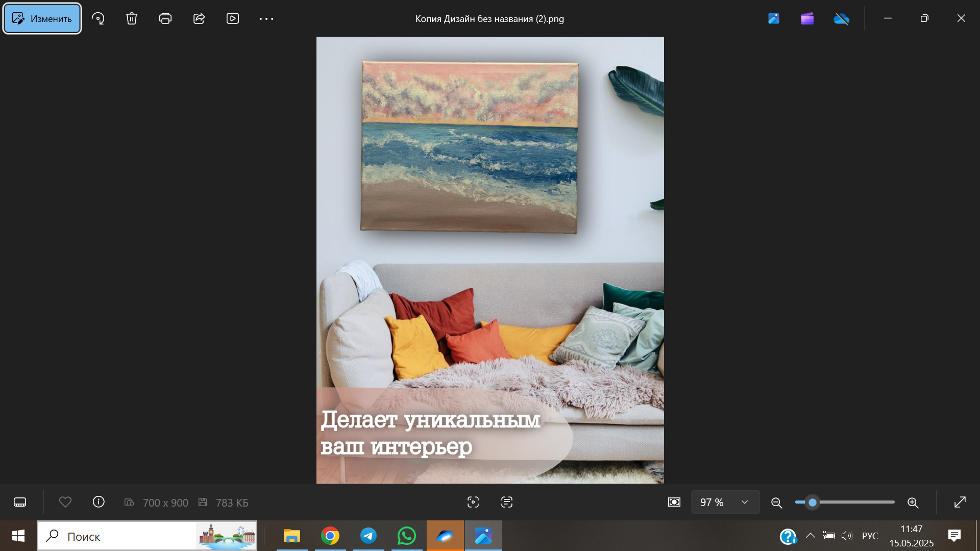Show hidden tray icons chevron
The height and width of the screenshot is (551, 980).
tap(810, 536)
